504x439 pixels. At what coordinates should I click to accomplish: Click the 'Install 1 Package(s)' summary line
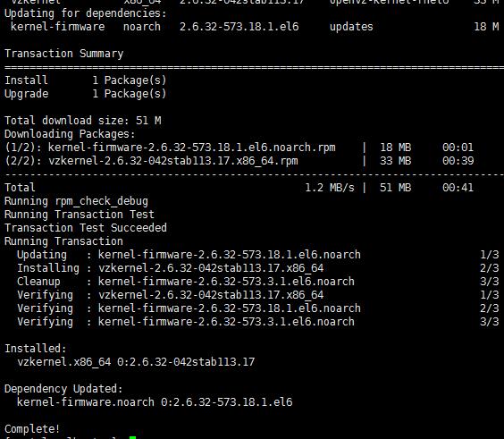[x=86, y=80]
